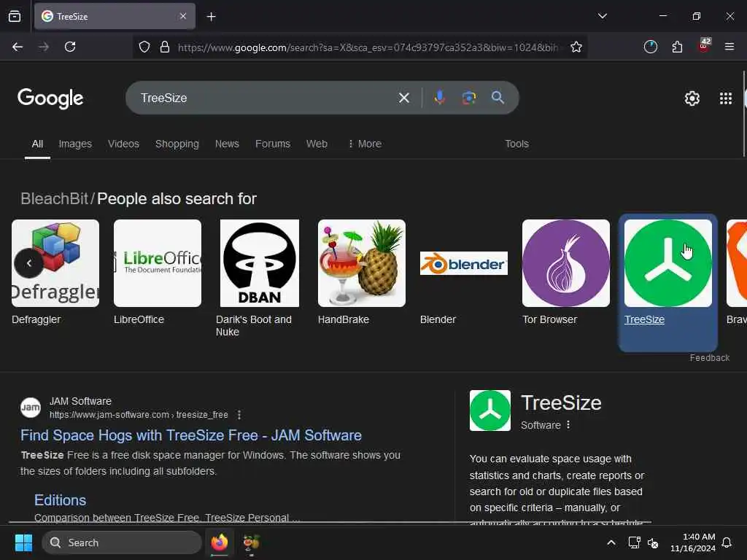
Task: Show hidden system tray icons
Action: pyautogui.click(x=611, y=542)
